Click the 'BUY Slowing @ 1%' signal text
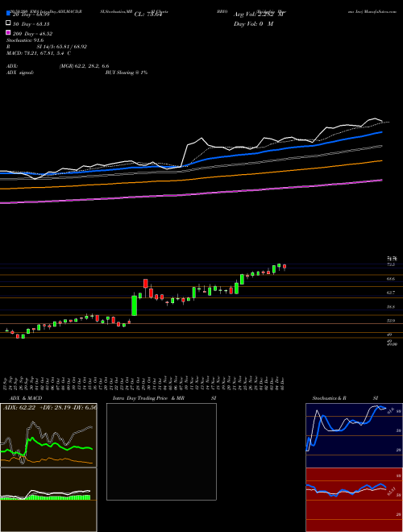The image size is (403, 532). 127,73
